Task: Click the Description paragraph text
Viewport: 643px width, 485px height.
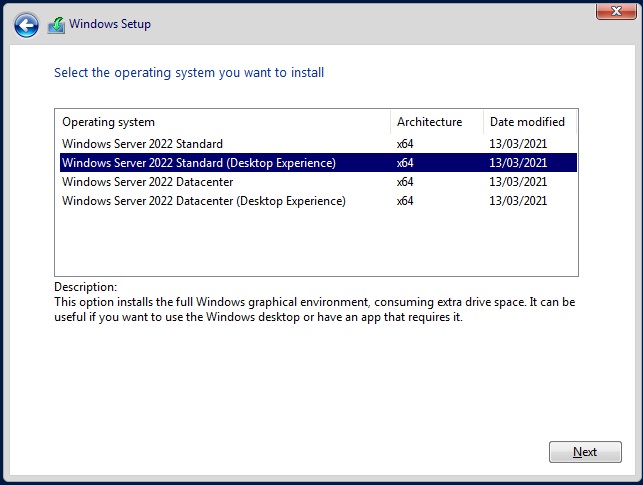Action: click(x=316, y=310)
